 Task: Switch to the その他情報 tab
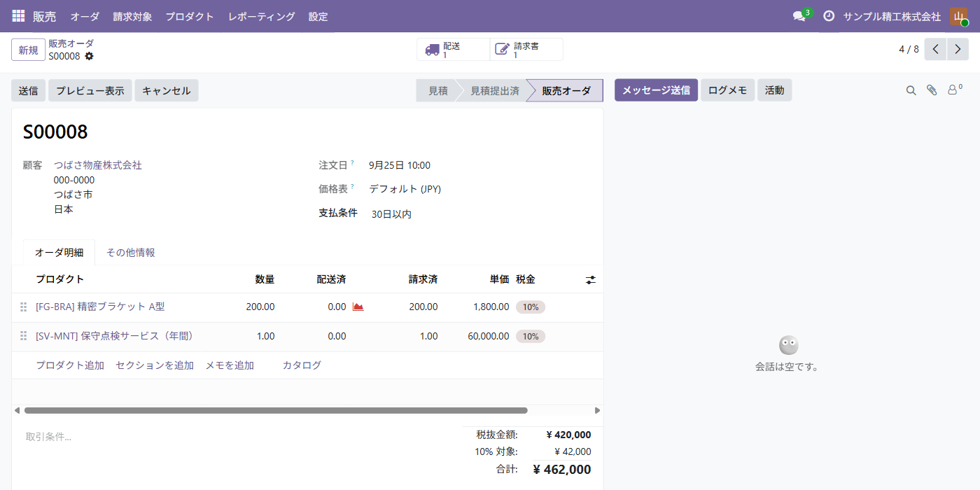click(131, 253)
